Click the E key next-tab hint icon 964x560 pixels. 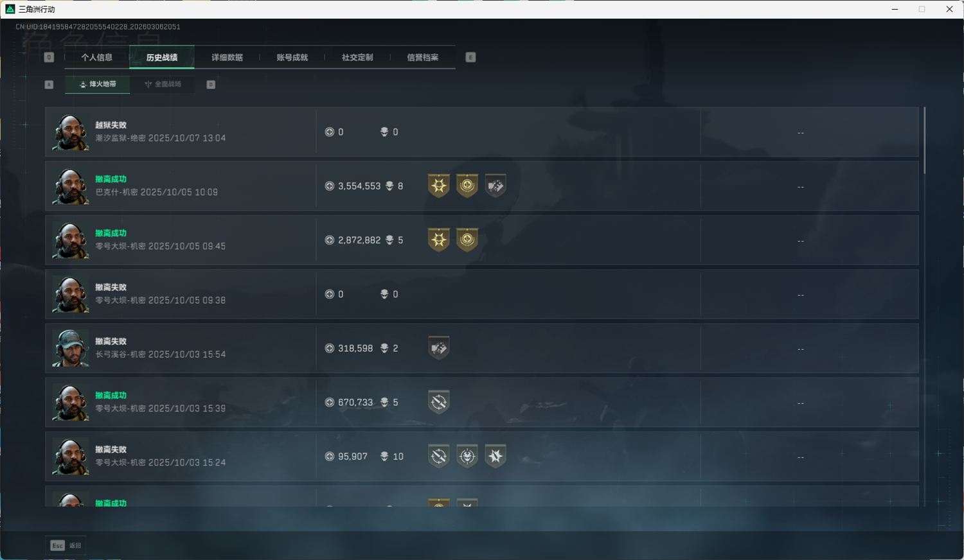click(470, 57)
